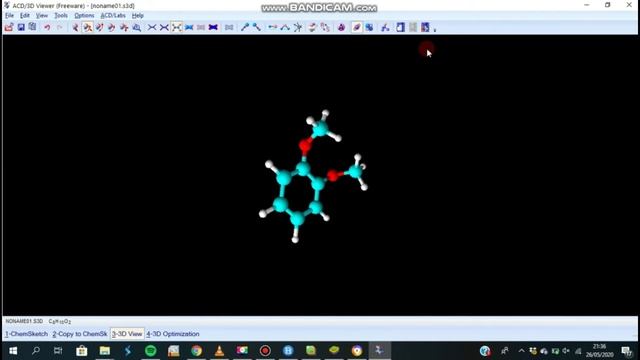Click the blue clustered spheres icon
The width and height of the screenshot is (640, 360).
coord(369,27)
